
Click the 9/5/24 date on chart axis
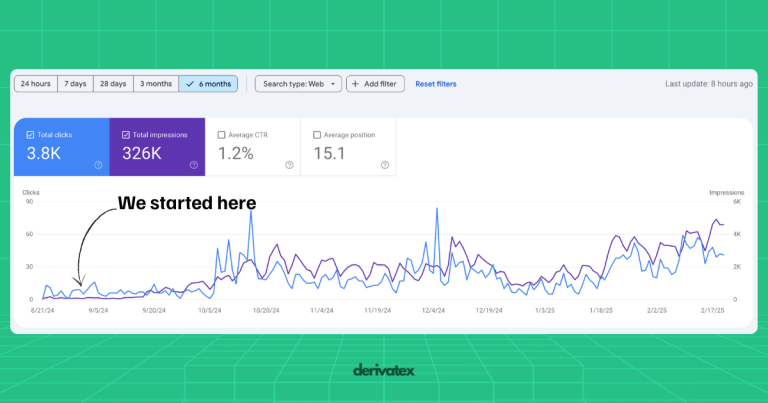coord(98,310)
